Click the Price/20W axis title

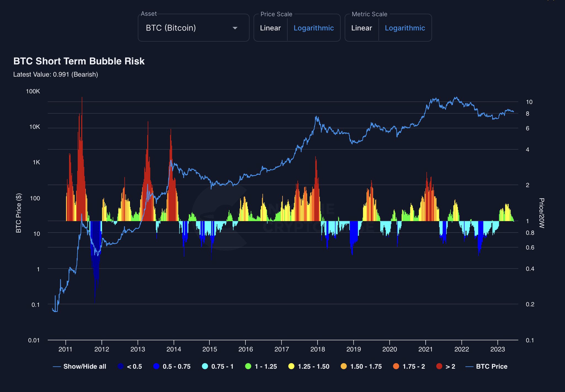[542, 213]
